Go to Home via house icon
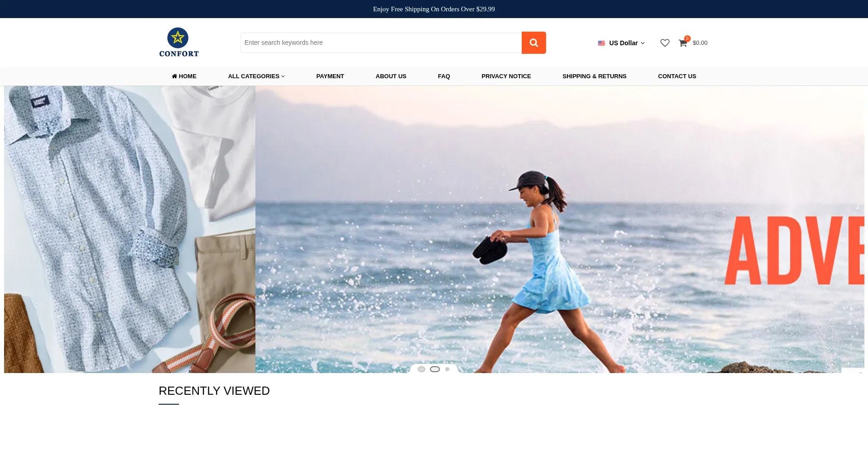868x449 pixels. tap(175, 76)
